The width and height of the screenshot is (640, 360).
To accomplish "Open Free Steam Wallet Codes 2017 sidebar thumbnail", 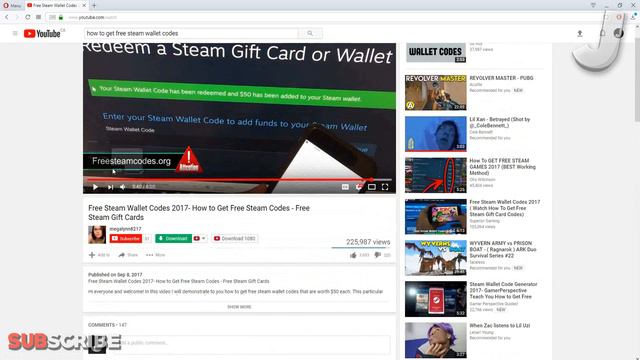I will tap(436, 217).
